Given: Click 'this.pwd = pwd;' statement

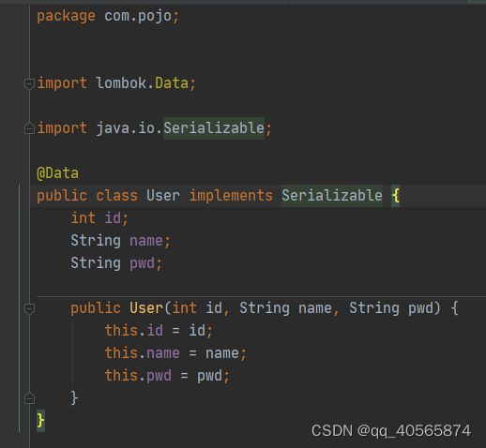Looking at the screenshot, I should [x=167, y=376].
